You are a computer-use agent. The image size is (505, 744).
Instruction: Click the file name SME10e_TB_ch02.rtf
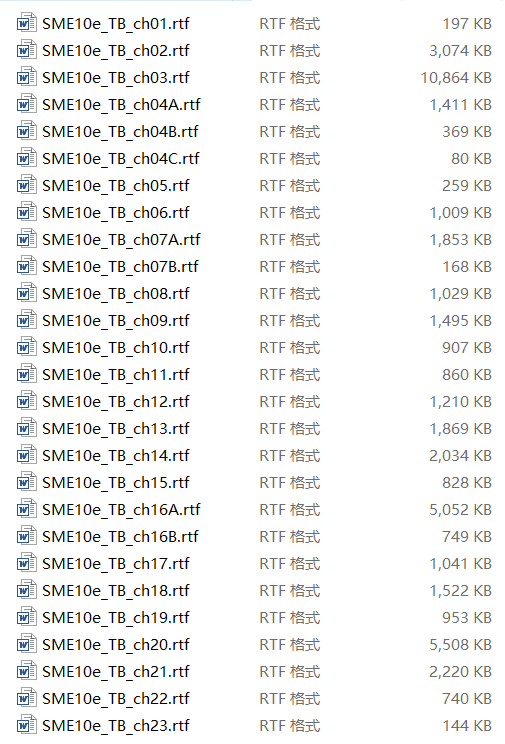(116, 51)
